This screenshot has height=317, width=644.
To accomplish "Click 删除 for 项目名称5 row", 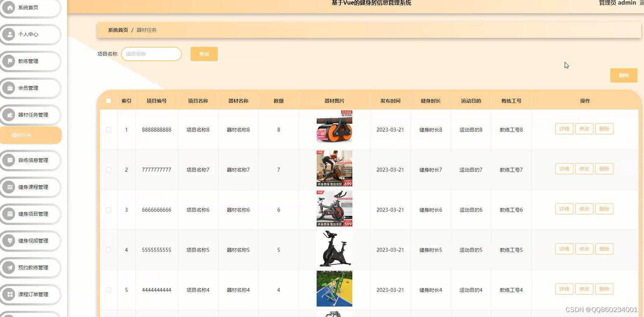I will pyautogui.click(x=604, y=249).
